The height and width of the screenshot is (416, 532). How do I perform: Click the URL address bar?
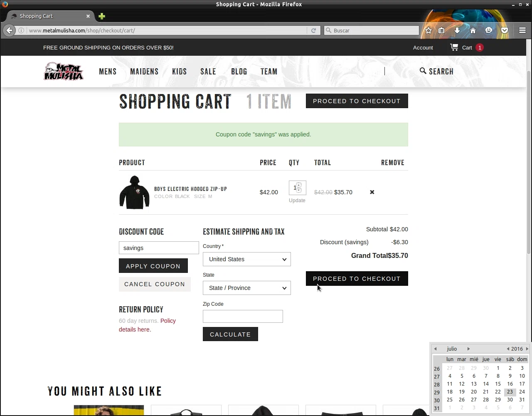point(166,30)
